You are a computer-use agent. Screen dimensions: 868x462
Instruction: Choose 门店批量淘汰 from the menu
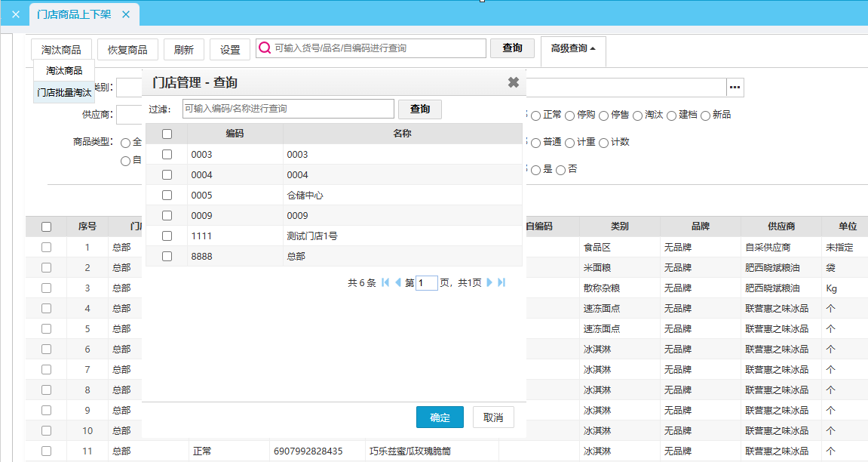64,92
